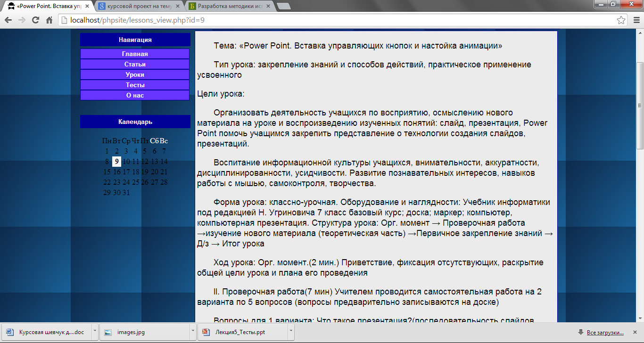The width and height of the screenshot is (644, 343).
Task: Reload the page with refresh icon
Action: [35, 20]
